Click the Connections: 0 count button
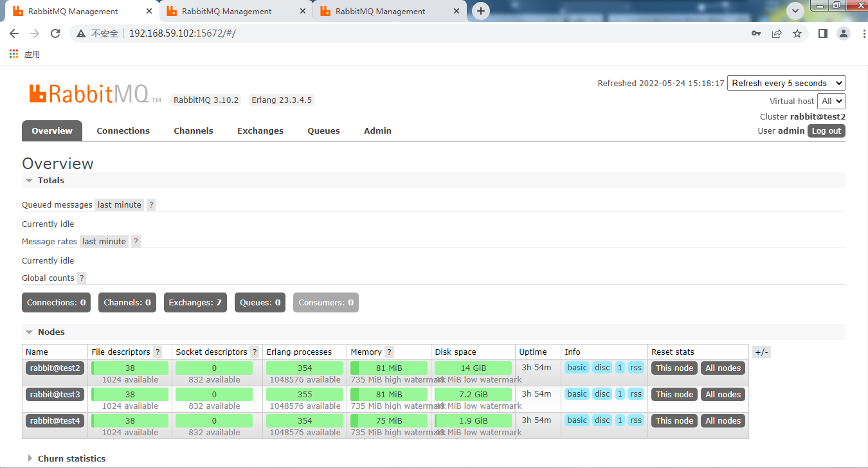 pyautogui.click(x=56, y=302)
